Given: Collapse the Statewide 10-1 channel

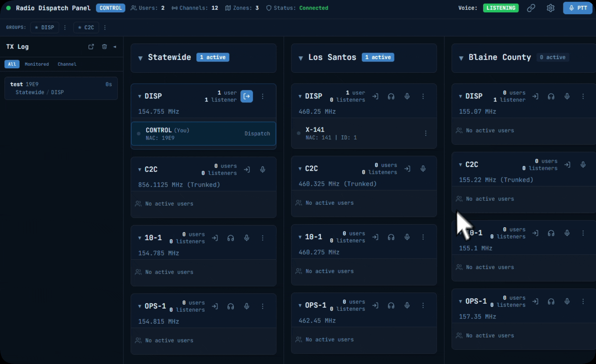Looking at the screenshot, I should click(x=140, y=238).
